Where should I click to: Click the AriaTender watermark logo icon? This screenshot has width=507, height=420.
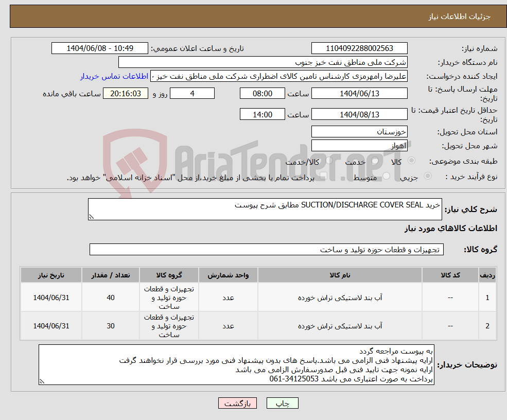135,155
